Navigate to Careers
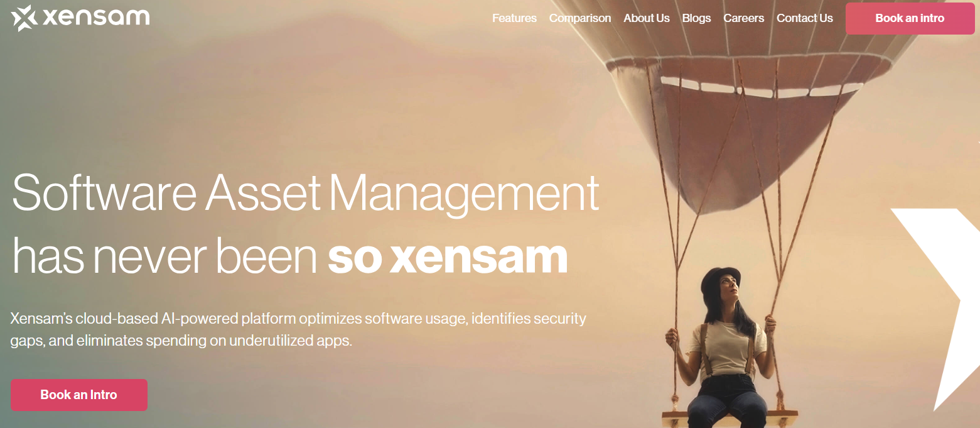The height and width of the screenshot is (428, 980). tap(743, 18)
